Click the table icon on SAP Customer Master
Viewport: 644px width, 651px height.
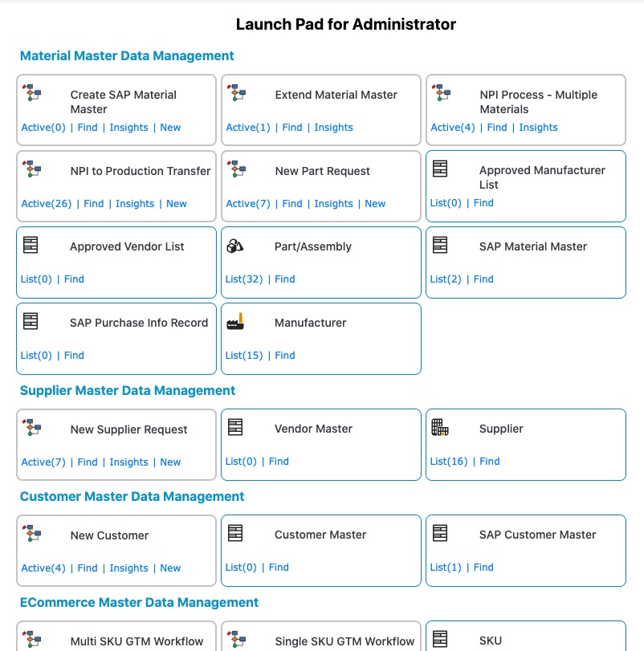pyautogui.click(x=441, y=532)
